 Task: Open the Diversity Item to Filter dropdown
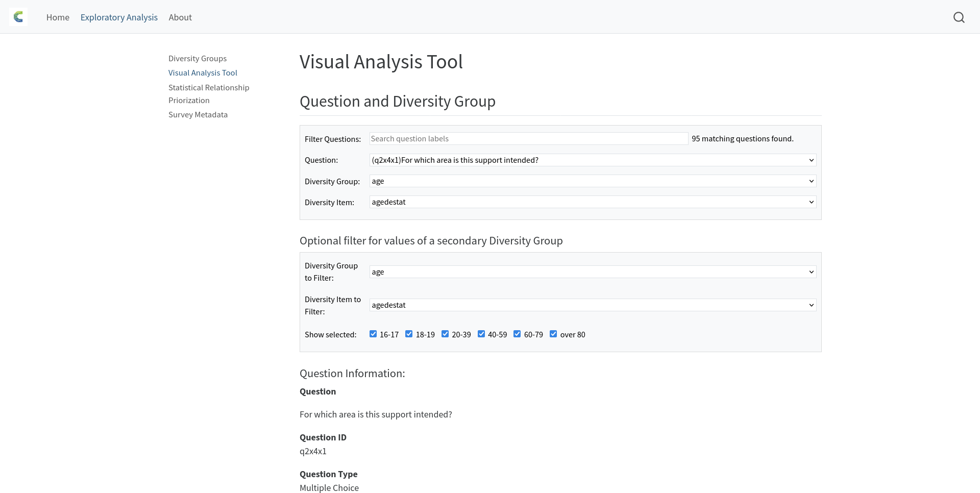coord(592,305)
